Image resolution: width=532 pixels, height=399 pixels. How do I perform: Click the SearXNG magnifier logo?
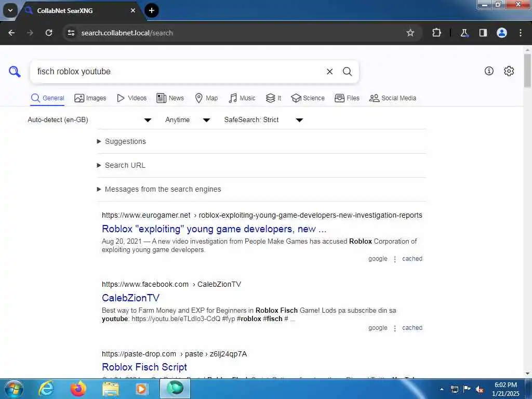pyautogui.click(x=15, y=72)
